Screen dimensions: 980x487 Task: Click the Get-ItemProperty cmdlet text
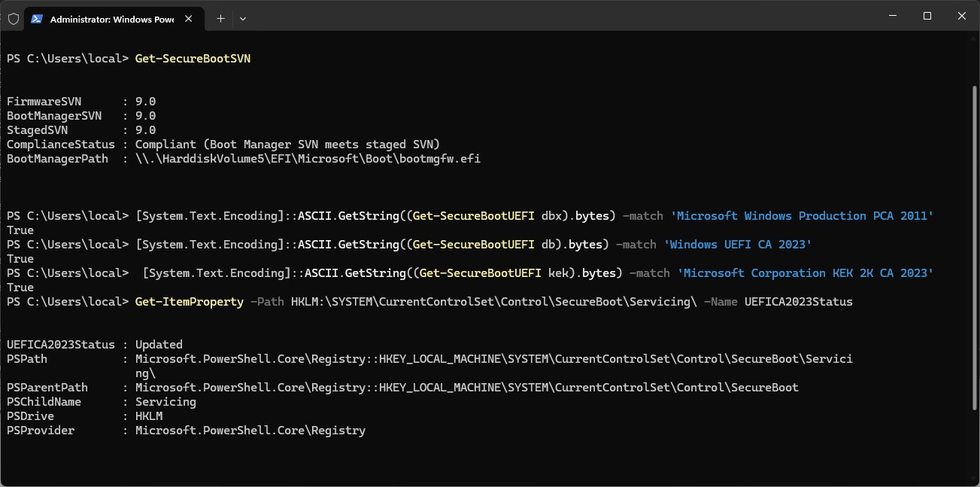(x=190, y=302)
